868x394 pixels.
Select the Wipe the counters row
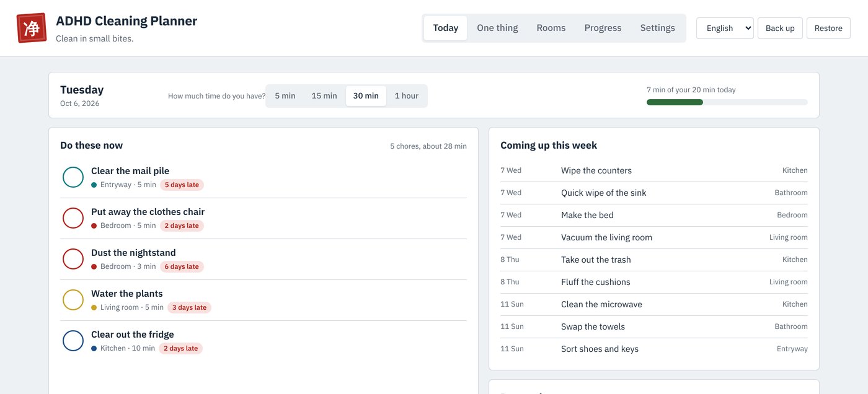tap(654, 170)
